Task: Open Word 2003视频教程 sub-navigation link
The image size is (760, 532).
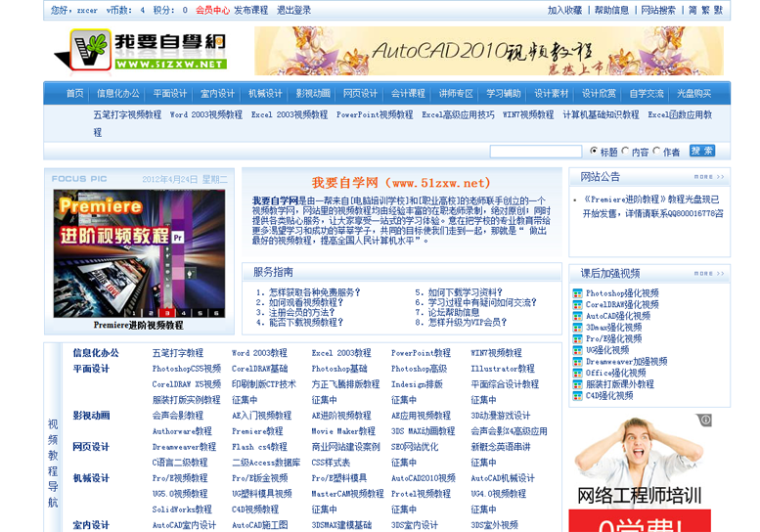Action: click(206, 114)
